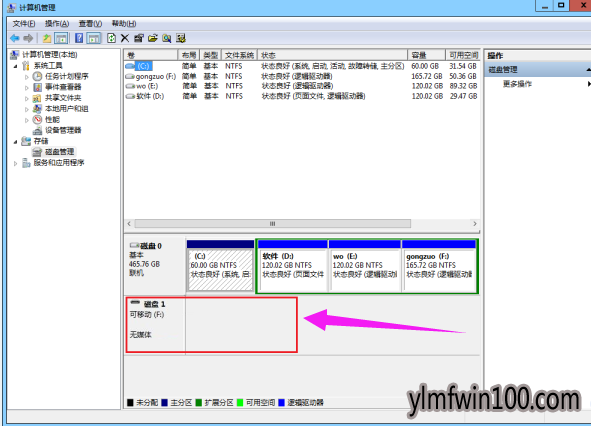Click the 事件查看器 icon
Image resolution: width=591 pixels, height=426 pixels.
click(x=37, y=87)
